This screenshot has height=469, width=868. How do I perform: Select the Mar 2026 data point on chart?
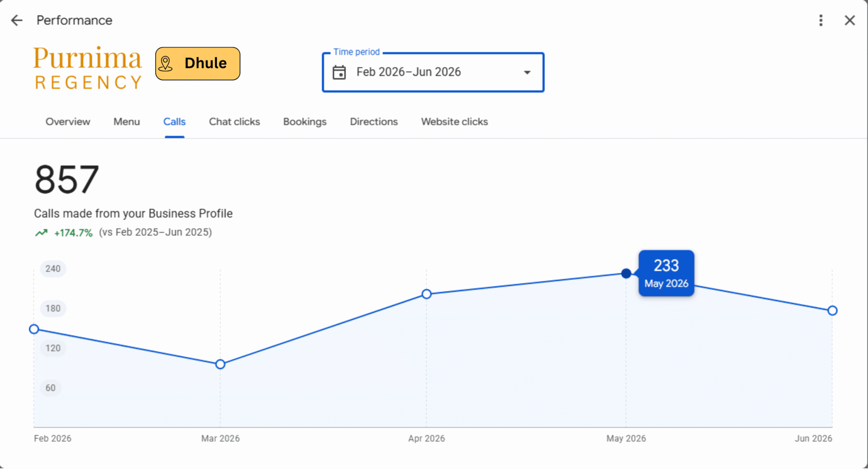click(x=220, y=364)
